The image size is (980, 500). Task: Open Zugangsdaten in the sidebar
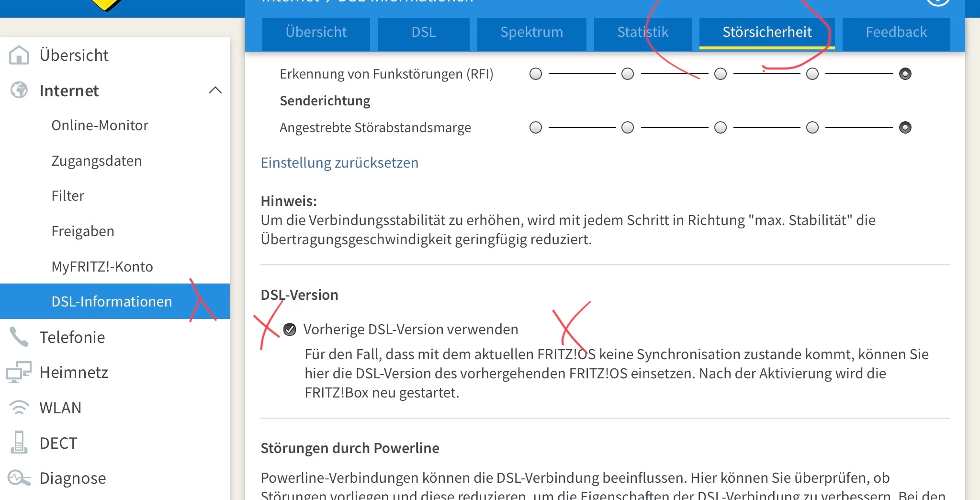97,161
